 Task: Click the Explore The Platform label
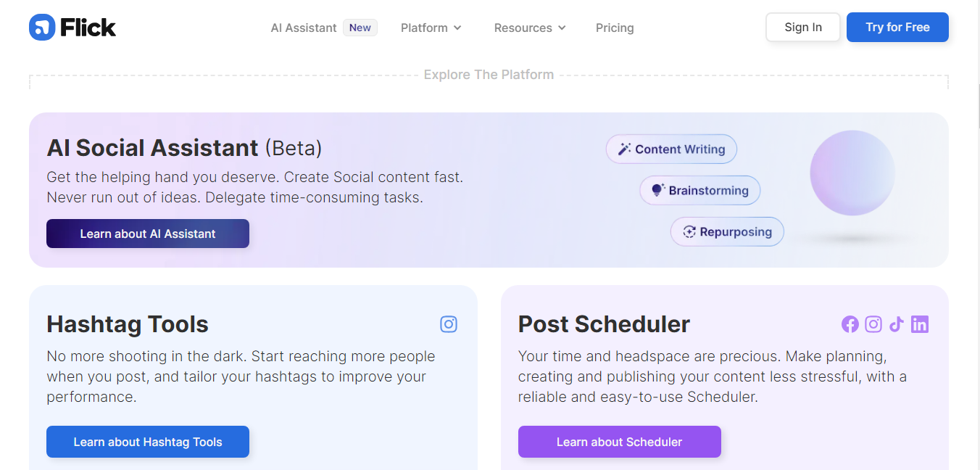click(x=489, y=75)
